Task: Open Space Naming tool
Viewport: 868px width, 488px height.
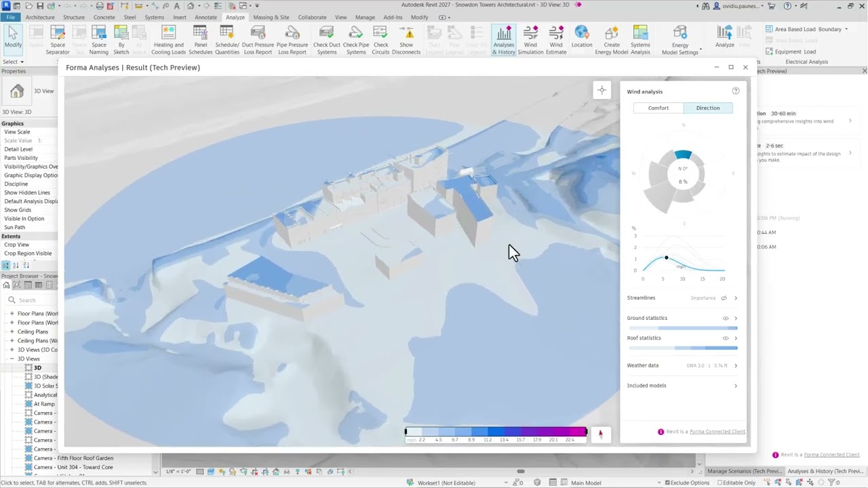Action: click(98, 39)
